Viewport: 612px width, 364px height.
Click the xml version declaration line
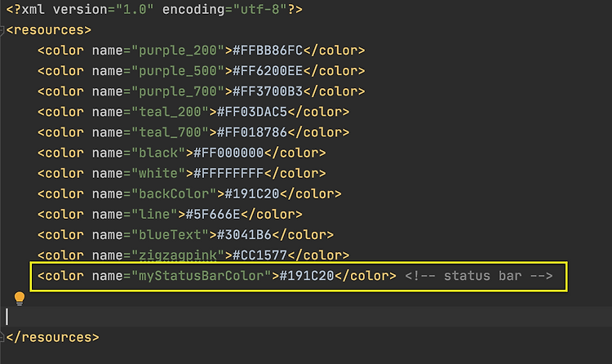click(154, 9)
